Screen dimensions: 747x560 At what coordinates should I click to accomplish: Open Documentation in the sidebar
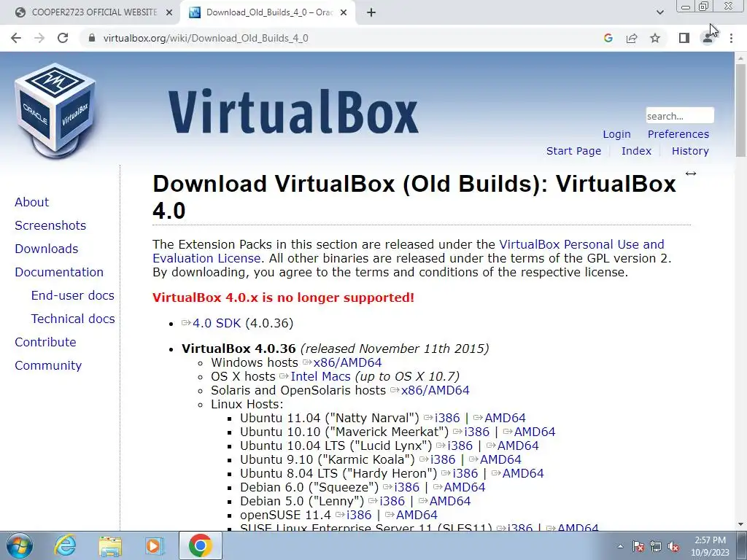pos(59,272)
